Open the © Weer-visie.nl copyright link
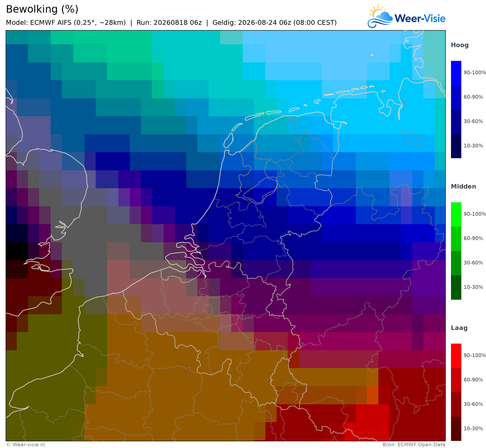Viewport: 486px width, 448px height. pyautogui.click(x=25, y=445)
